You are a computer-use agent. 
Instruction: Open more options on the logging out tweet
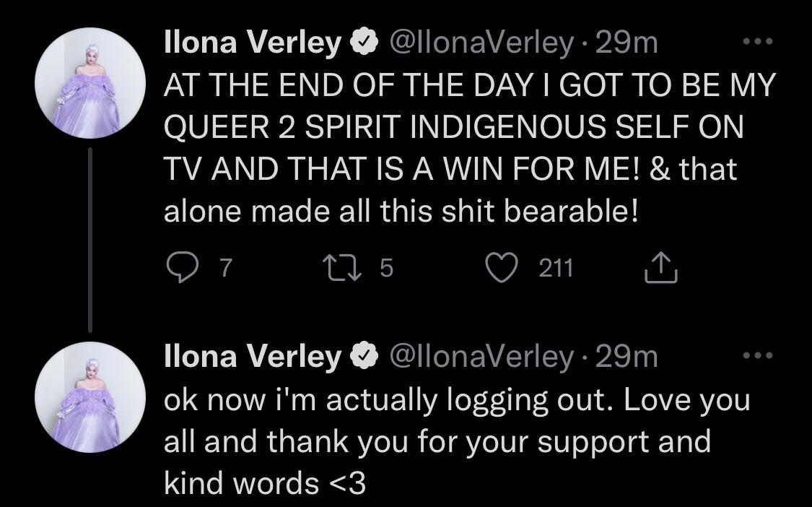(758, 356)
